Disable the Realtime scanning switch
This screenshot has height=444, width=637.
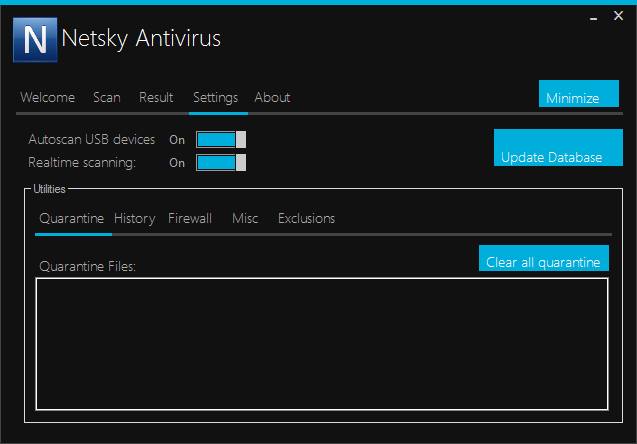coord(221,163)
